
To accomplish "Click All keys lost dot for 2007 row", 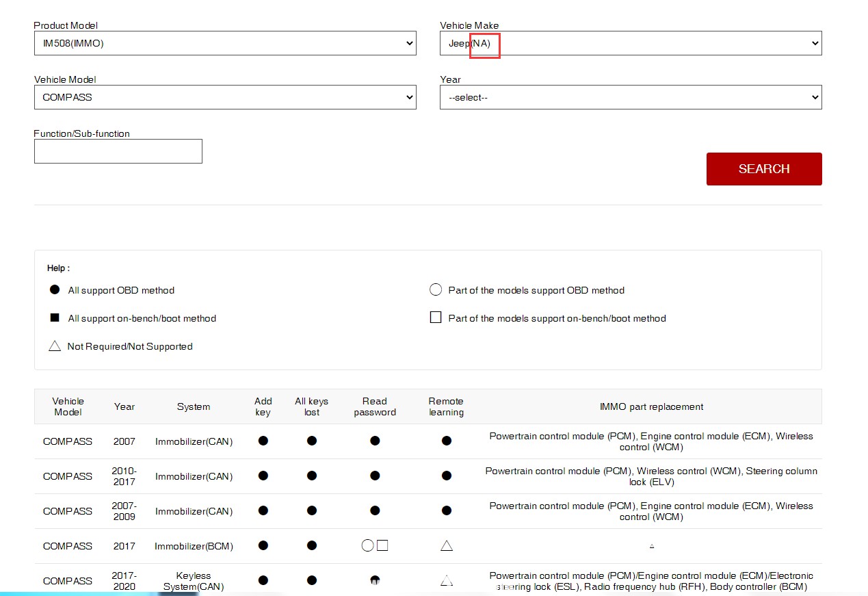I will click(312, 441).
